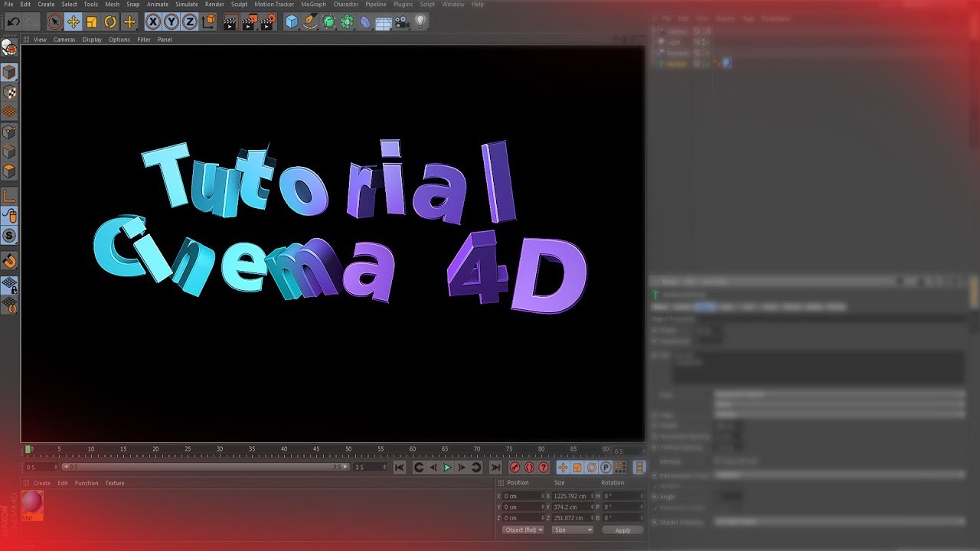Jump to the start of animation

tap(399, 468)
